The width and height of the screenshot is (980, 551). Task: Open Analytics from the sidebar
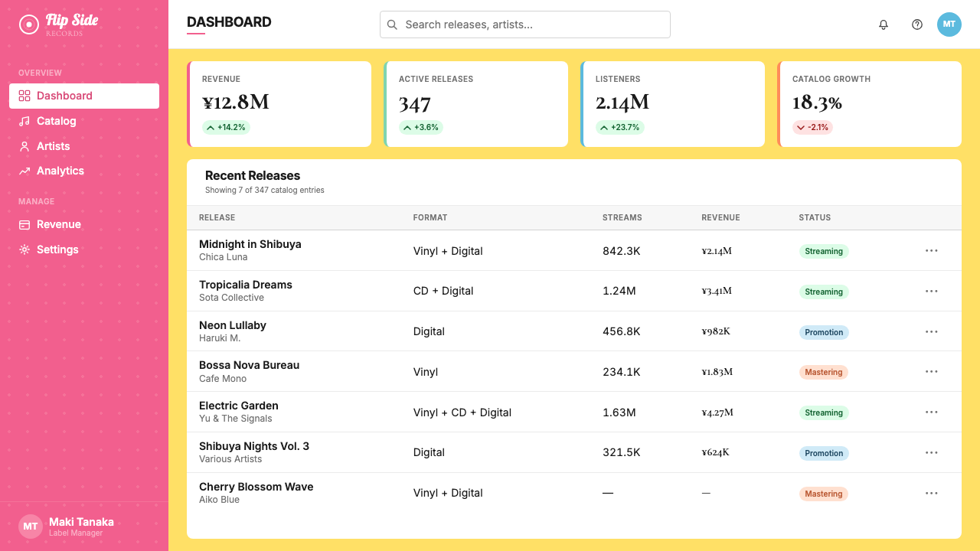(x=84, y=171)
